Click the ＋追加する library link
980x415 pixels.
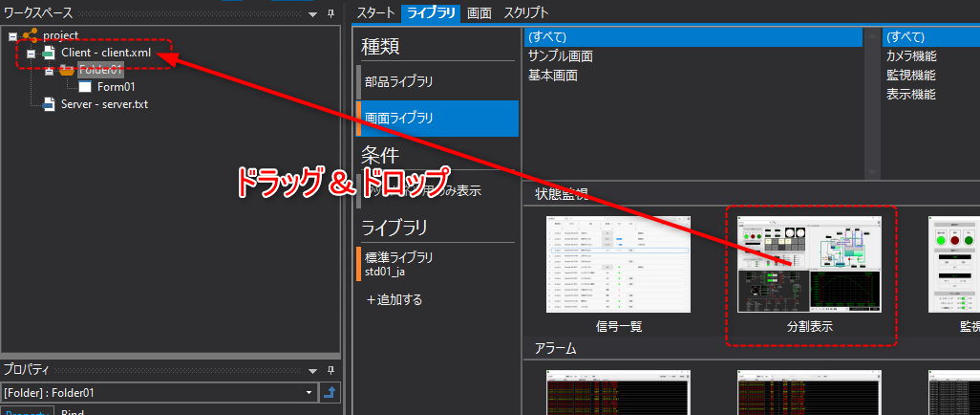click(394, 299)
